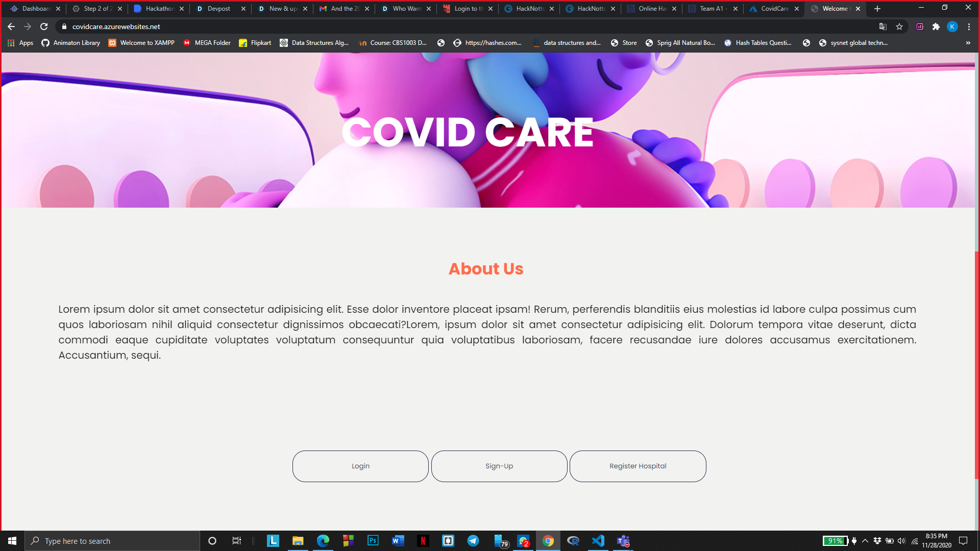Expand hidden bookmarks chevron
This screenshot has height=551, width=980.
coord(968,43)
